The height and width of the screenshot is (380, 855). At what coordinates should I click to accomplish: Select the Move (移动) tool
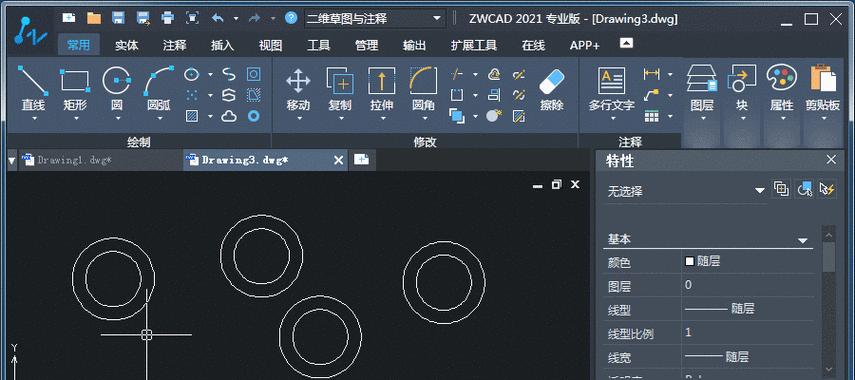(298, 87)
